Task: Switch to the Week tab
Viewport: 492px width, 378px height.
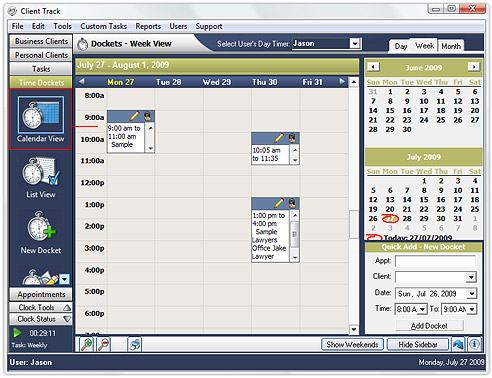Action: click(424, 45)
